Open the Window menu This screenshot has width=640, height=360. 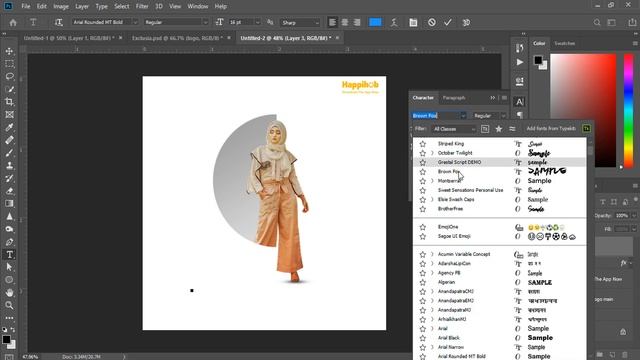pos(198,6)
